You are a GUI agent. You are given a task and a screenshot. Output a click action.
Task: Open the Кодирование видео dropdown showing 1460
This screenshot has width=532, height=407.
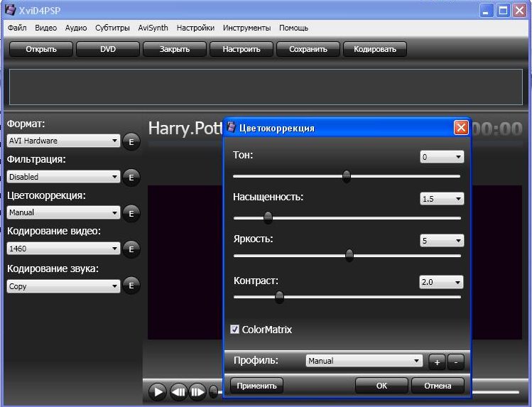pos(63,249)
